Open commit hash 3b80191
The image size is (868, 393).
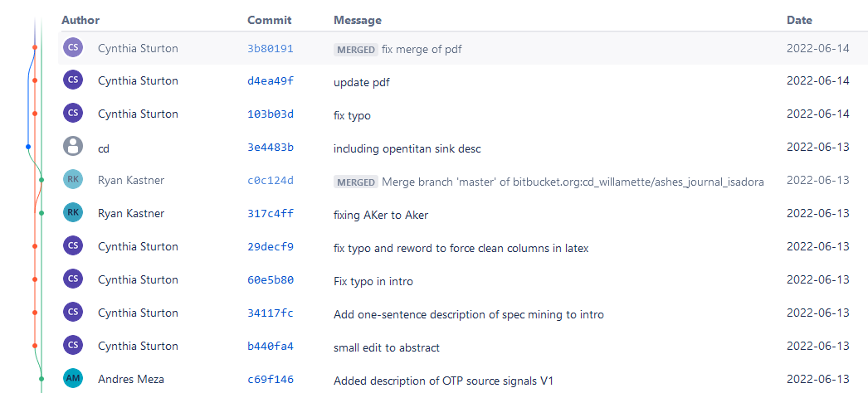270,49
